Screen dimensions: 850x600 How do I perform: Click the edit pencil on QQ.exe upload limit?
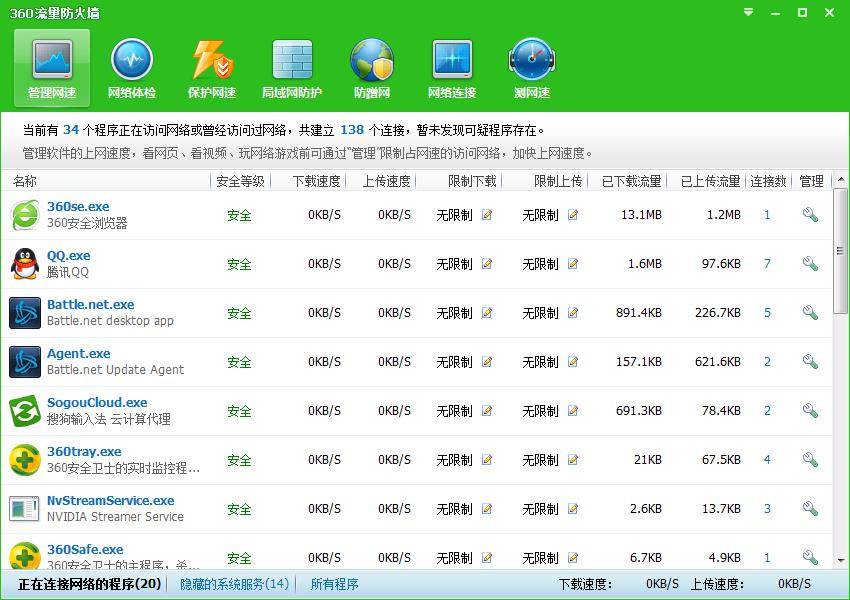point(571,265)
